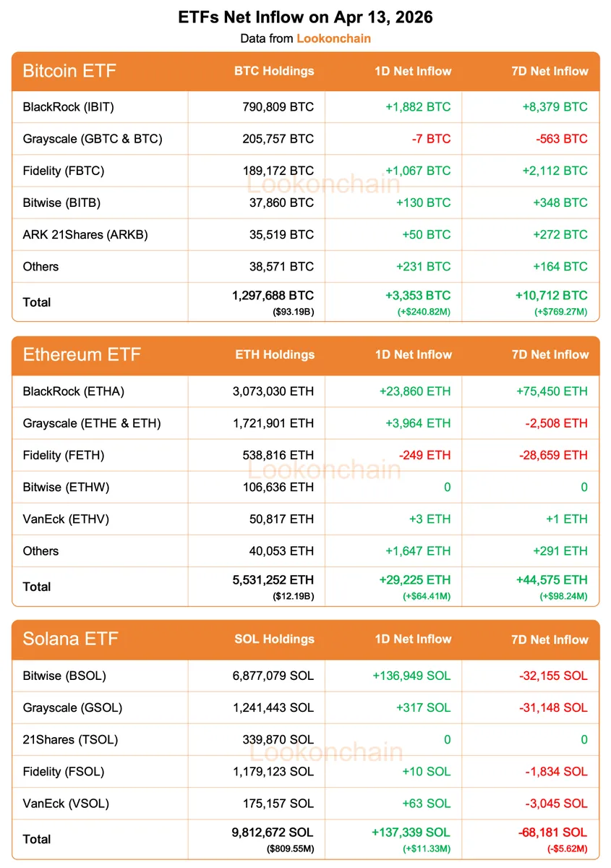
Task: Click the Solana 7D total -68,181 SOL
Action: (552, 833)
